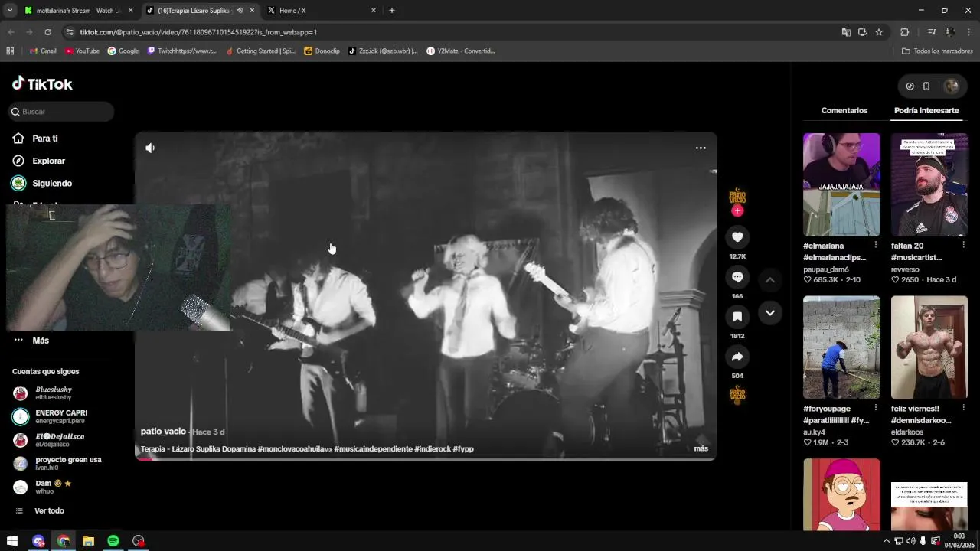Switch to the Home / X tab
The width and height of the screenshot is (980, 551).
322,11
